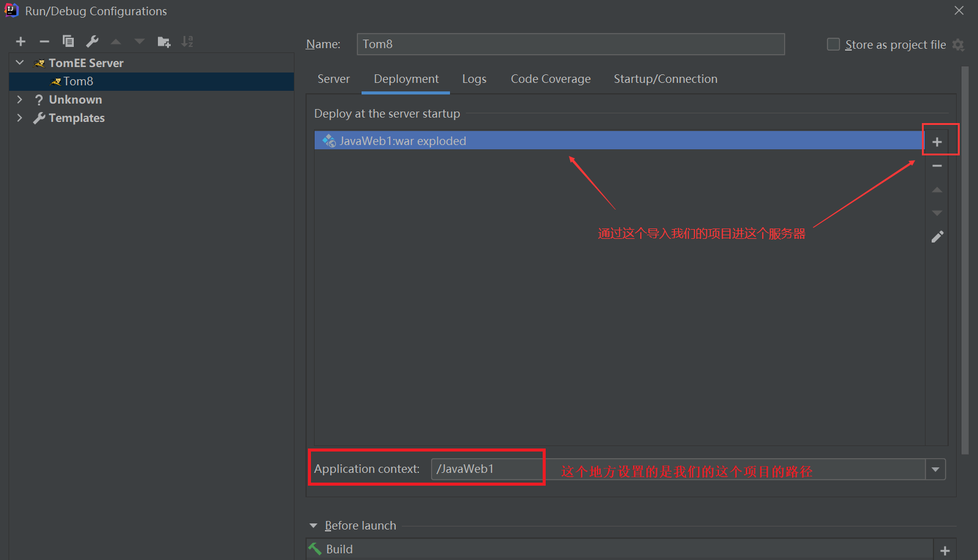Select the TomEE Server group label
978x560 pixels.
pyautogui.click(x=86, y=63)
